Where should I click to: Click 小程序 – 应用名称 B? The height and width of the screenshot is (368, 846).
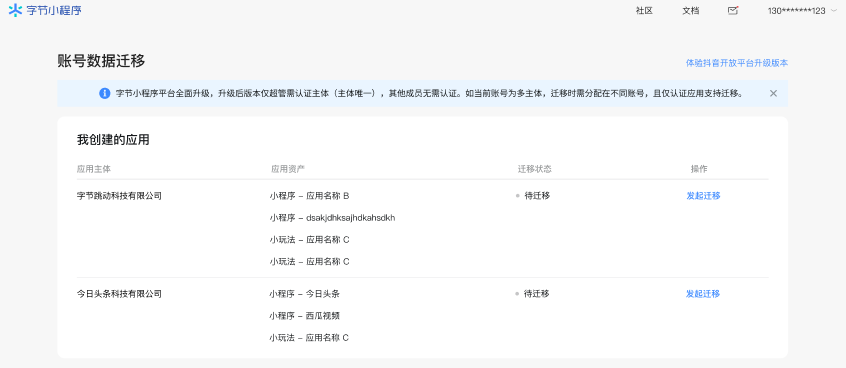pos(310,196)
